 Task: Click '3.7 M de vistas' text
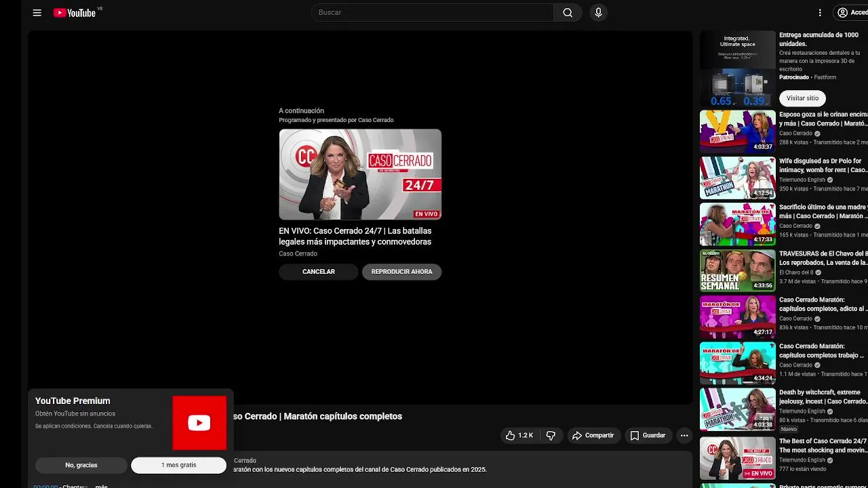(x=797, y=281)
